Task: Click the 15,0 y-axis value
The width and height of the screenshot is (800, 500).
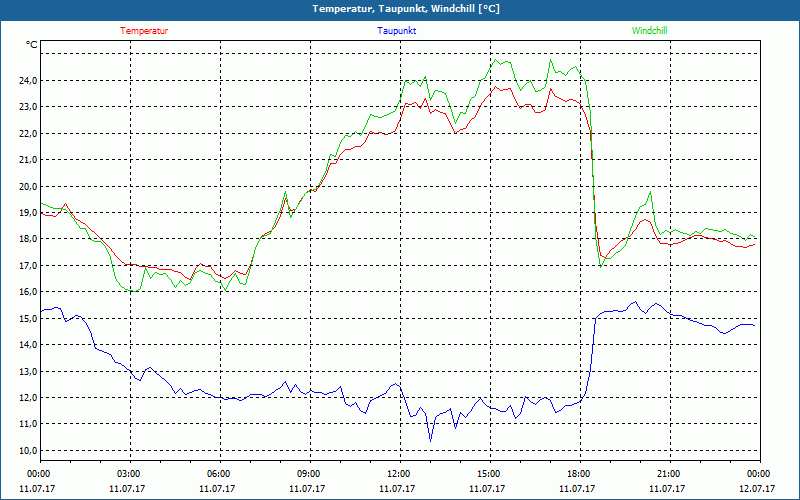Action: point(28,318)
